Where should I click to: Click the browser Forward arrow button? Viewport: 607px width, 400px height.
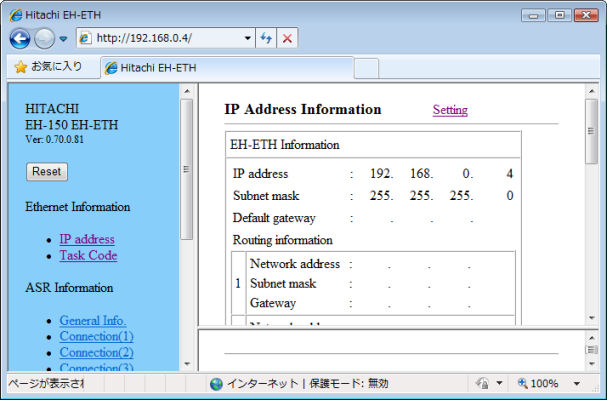[44, 38]
